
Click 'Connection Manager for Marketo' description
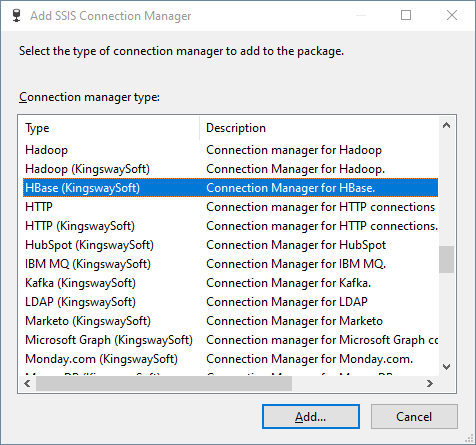click(294, 321)
